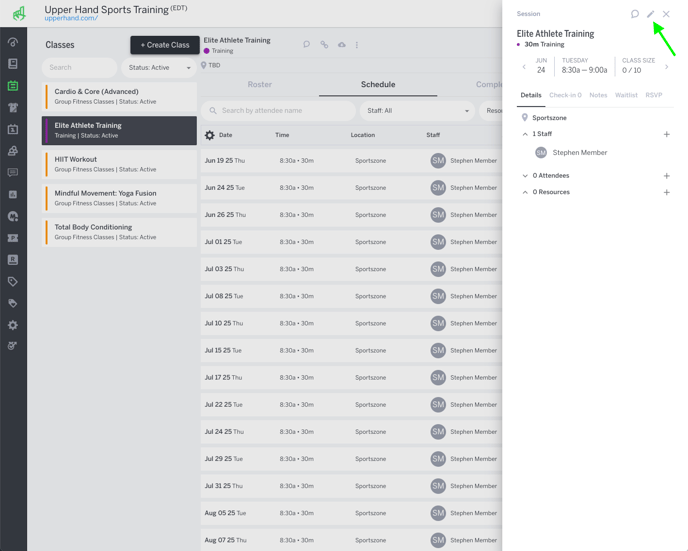Select Total Body Conditioning class
Image resolution: width=688 pixels, height=551 pixels.
pos(119,232)
